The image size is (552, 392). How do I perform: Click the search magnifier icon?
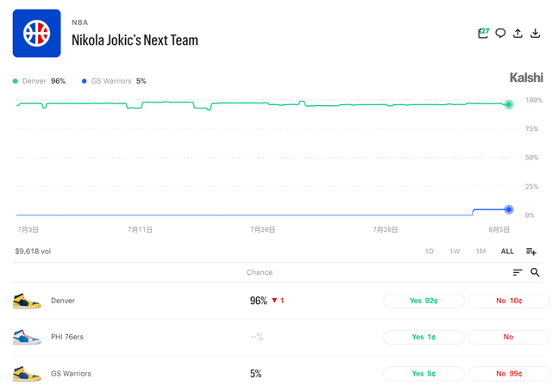(x=535, y=272)
